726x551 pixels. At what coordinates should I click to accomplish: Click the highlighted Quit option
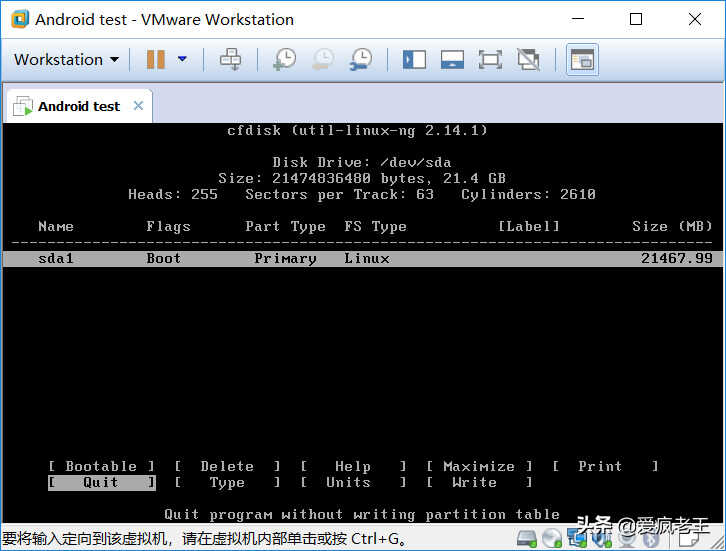pyautogui.click(x=101, y=482)
